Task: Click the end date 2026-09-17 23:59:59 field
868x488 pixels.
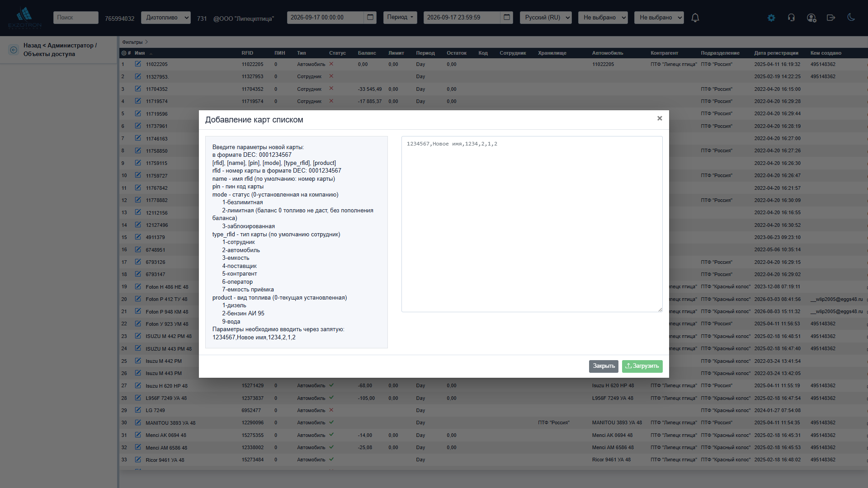Action: pos(462,17)
